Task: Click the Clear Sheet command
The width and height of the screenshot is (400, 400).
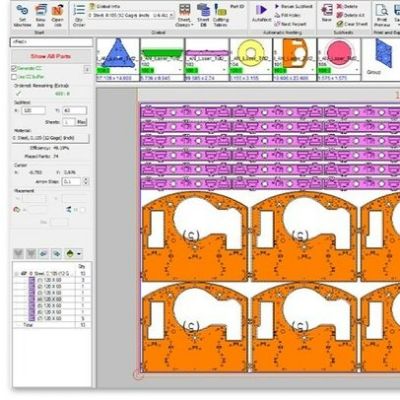Action: [352, 24]
